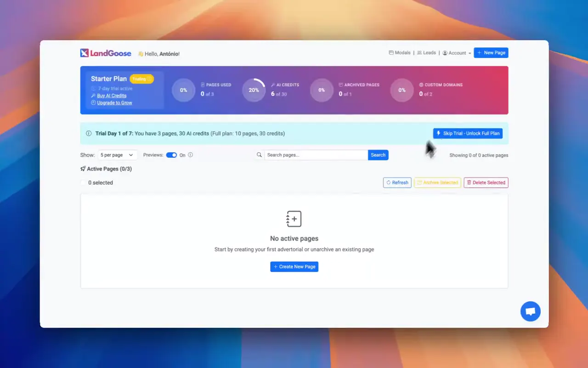Open the 5 per page dropdown
Image resolution: width=588 pixels, height=368 pixels.
[117, 155]
